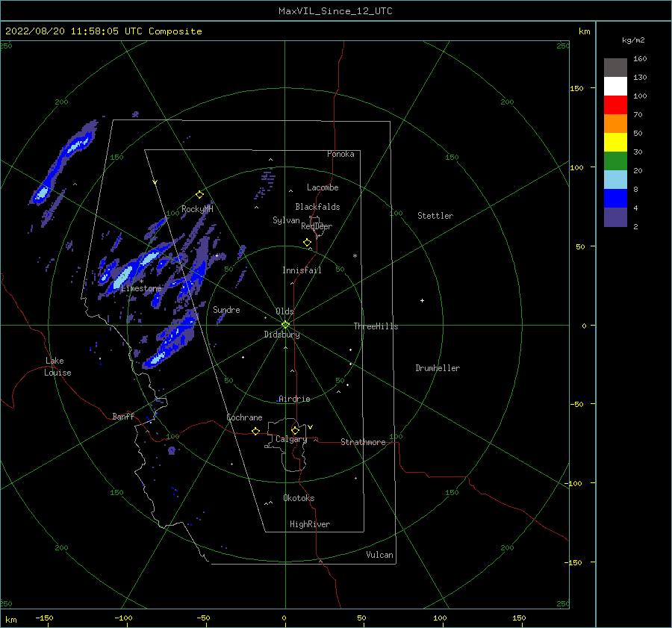672x628 pixels.
Task: Click the yellow V marker right of Calgary diamond
Action: 311,427
